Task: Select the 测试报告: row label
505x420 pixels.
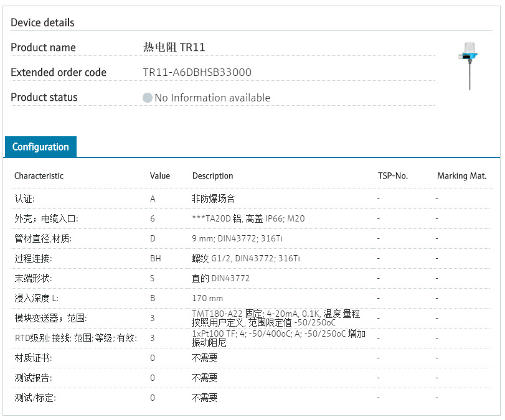Action: pos(33,378)
